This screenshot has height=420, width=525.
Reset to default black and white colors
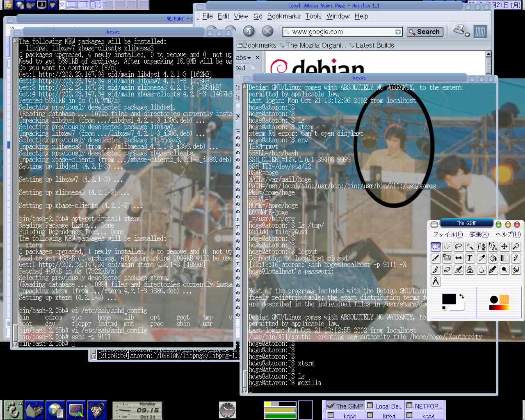[444, 308]
